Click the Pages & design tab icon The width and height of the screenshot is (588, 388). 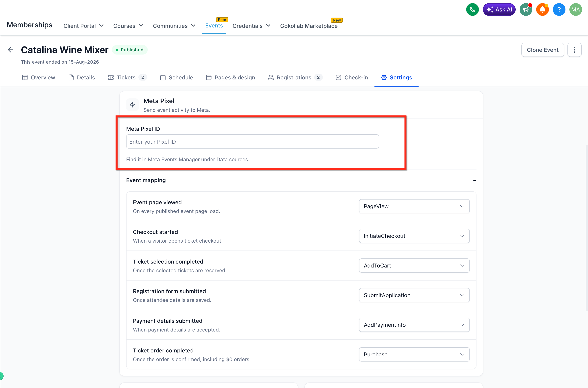click(x=209, y=77)
